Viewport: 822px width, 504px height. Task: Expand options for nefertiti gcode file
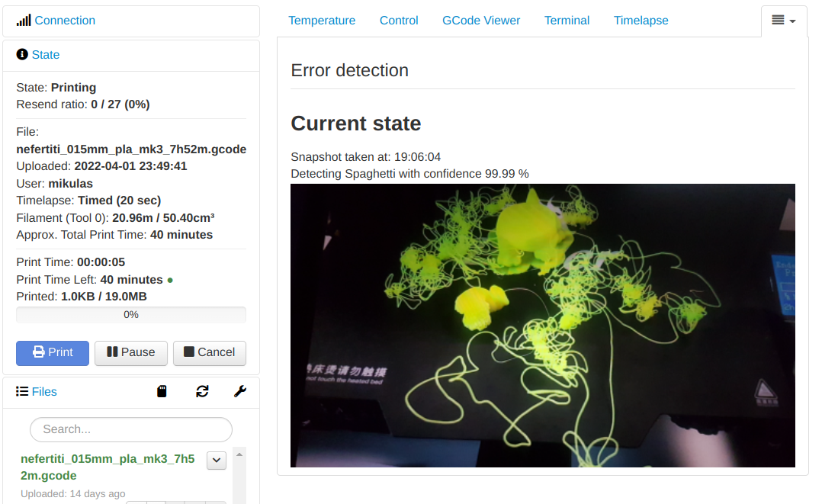coord(216,460)
